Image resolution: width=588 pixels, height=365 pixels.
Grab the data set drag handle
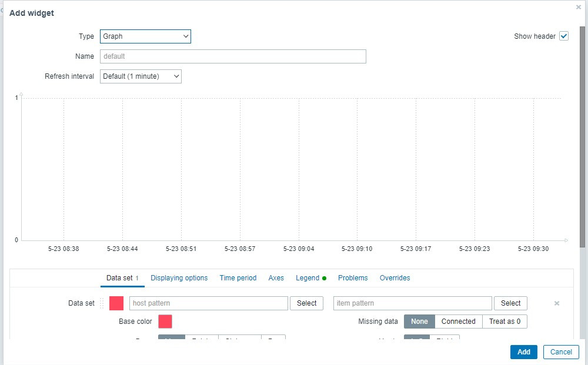coord(102,303)
